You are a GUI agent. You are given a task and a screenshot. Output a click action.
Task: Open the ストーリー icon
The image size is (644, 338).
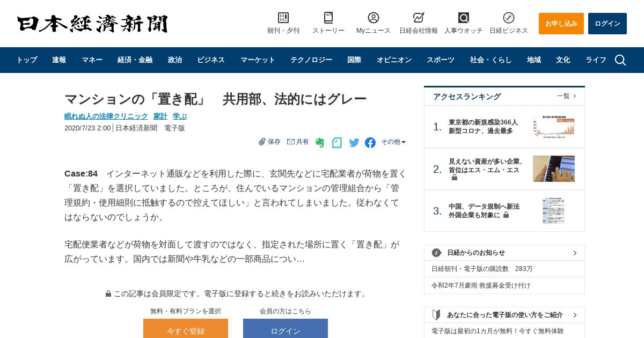(x=328, y=18)
